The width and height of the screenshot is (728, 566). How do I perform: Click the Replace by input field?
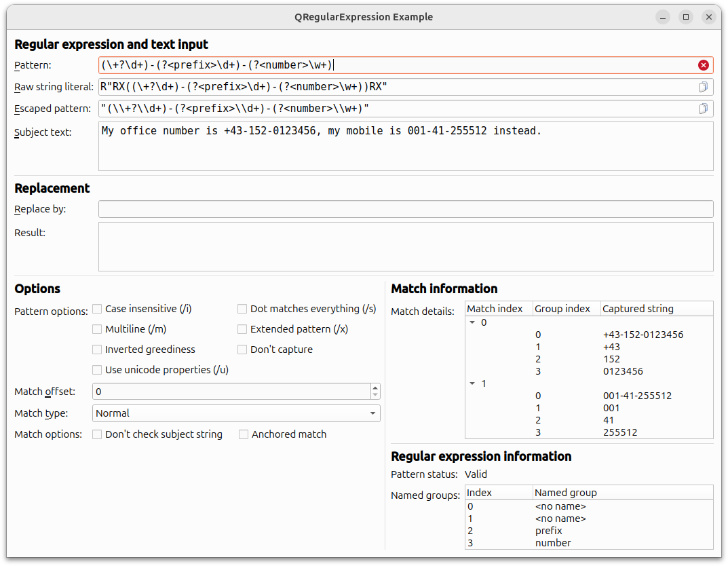click(406, 208)
